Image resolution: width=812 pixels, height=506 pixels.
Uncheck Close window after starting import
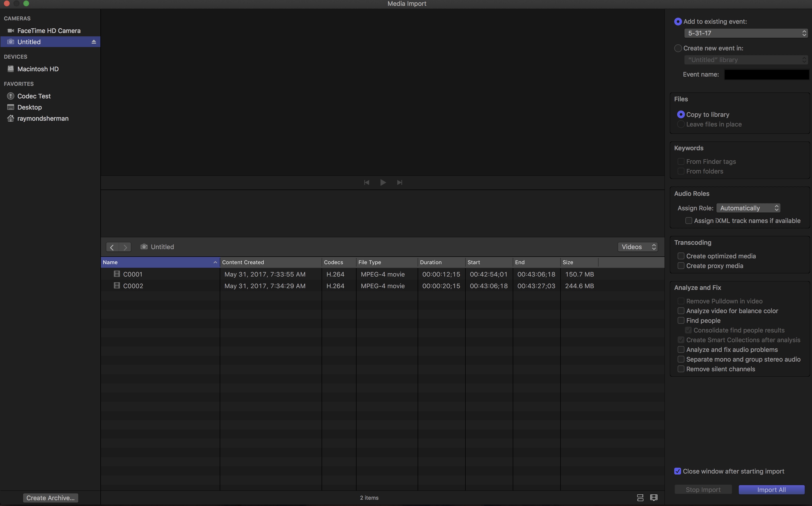tap(677, 471)
